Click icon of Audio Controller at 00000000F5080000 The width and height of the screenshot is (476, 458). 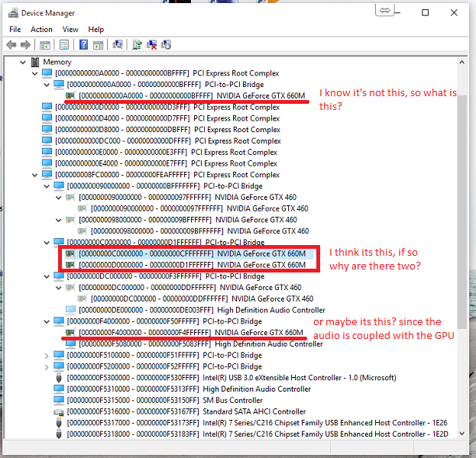(70, 344)
